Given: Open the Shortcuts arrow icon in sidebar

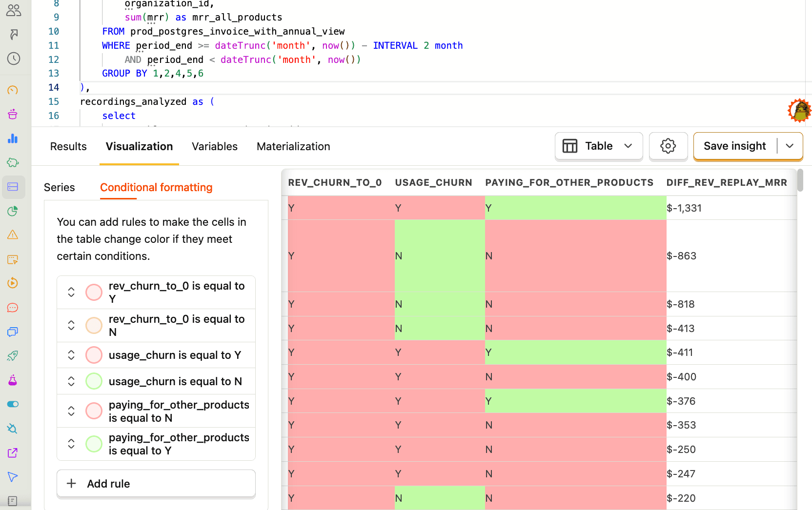Looking at the screenshot, I should click(13, 34).
